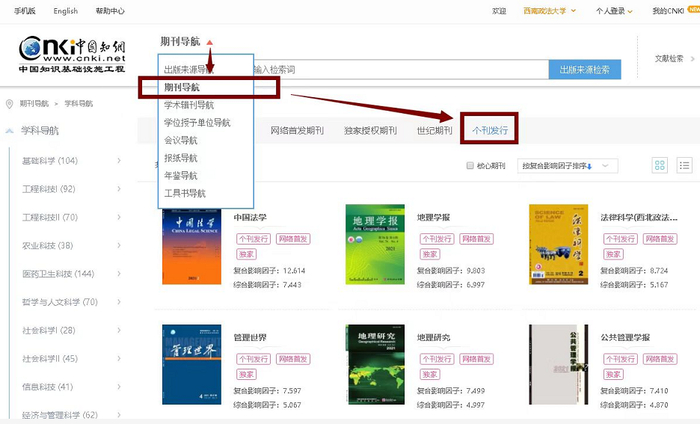
Task: Select 期刊导航 in the dropdown menu
Action: [x=182, y=87]
